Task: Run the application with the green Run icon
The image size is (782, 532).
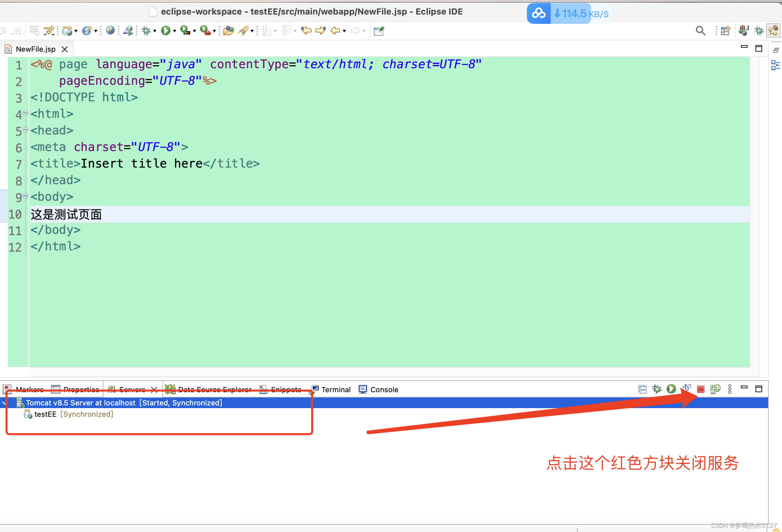Action: [166, 30]
